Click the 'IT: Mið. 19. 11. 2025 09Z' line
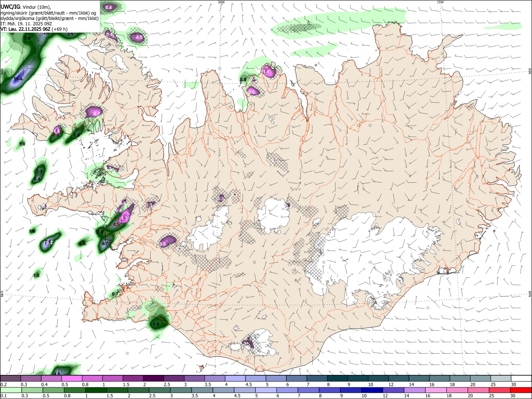Viewport: 532px width, 399px height. (26, 24)
